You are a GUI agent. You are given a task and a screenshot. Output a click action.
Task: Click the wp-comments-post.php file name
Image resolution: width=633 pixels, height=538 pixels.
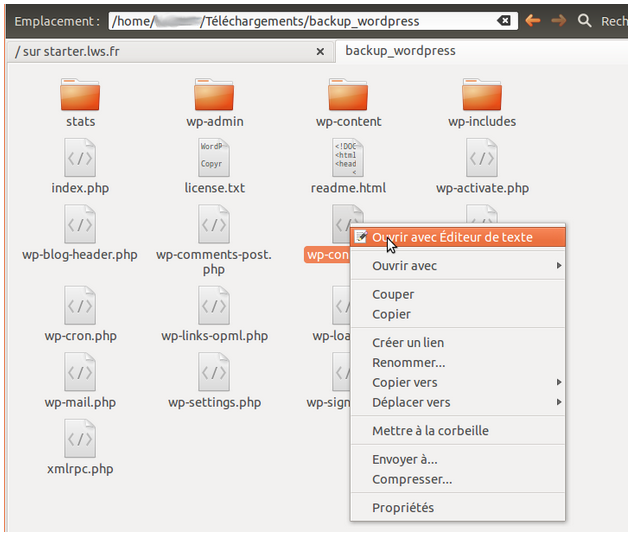(x=214, y=262)
